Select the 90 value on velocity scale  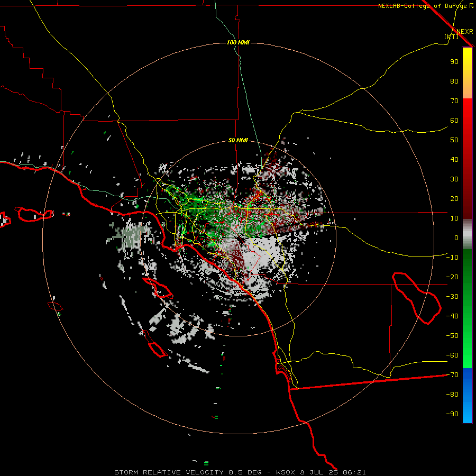click(454, 62)
